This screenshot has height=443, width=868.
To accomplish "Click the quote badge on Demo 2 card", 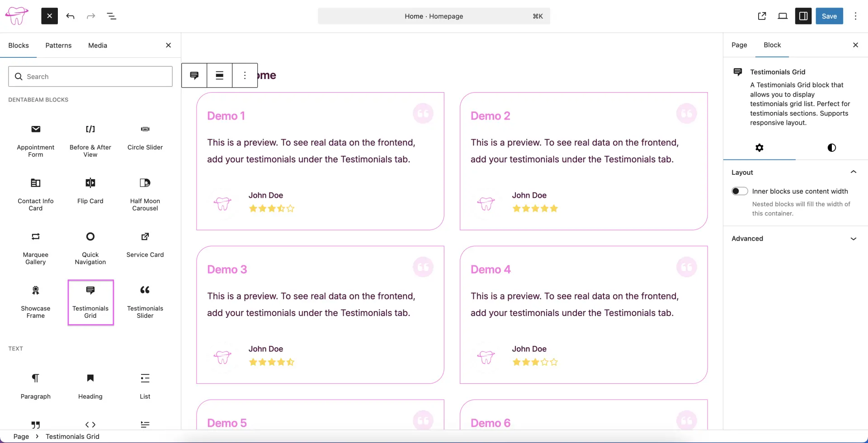I will 686,113.
